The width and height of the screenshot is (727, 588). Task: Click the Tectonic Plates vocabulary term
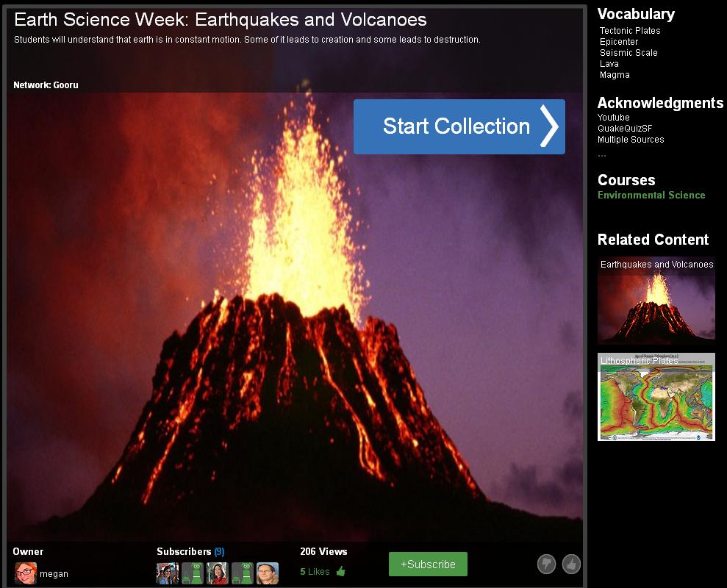630,31
